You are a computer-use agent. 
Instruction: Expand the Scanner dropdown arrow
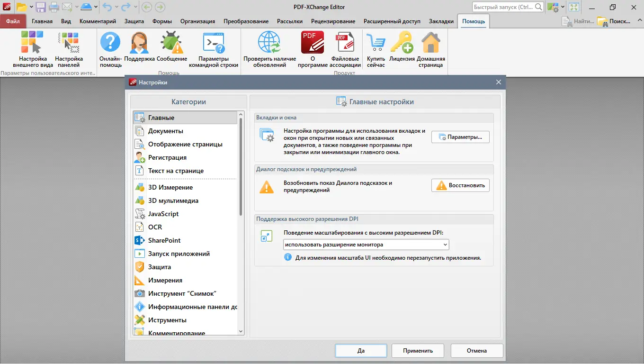point(96,7)
